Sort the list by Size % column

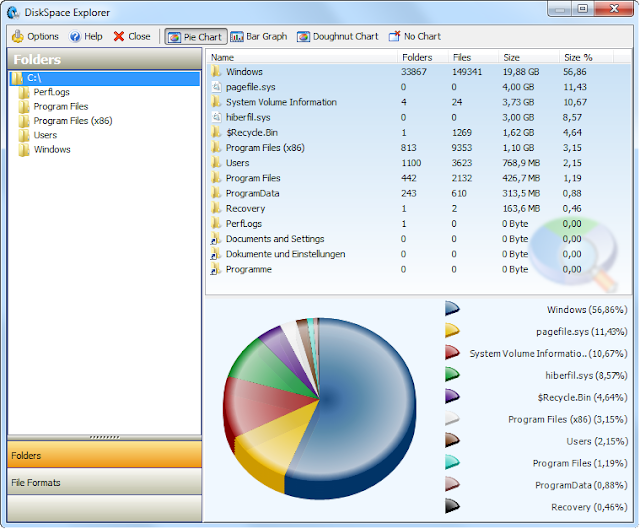[x=587, y=57]
